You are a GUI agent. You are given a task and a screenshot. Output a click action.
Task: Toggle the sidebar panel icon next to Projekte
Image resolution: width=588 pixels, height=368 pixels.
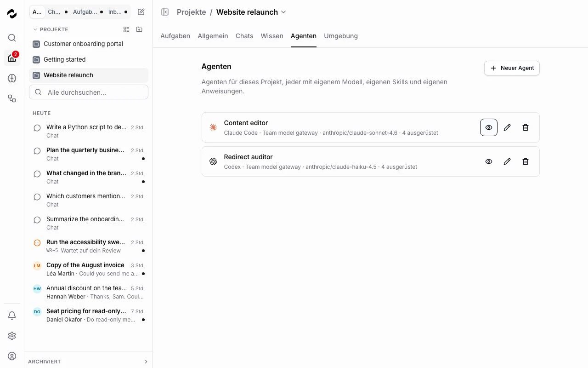[x=165, y=12]
